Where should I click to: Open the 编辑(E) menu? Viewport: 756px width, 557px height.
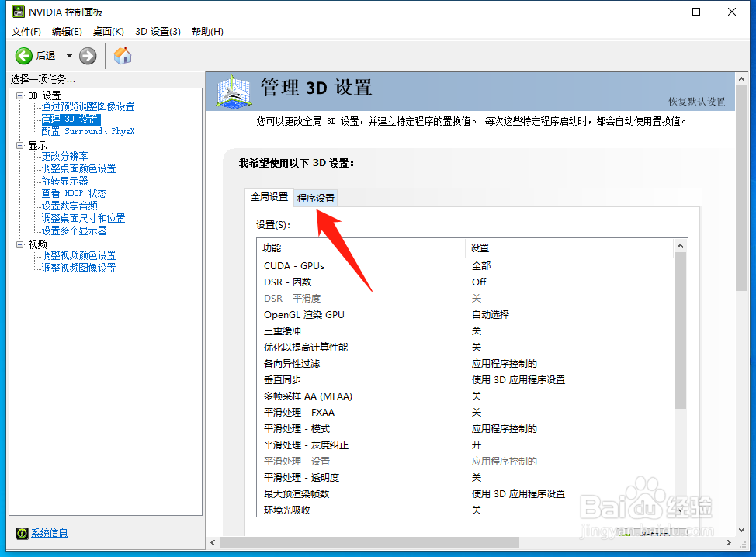point(67,32)
